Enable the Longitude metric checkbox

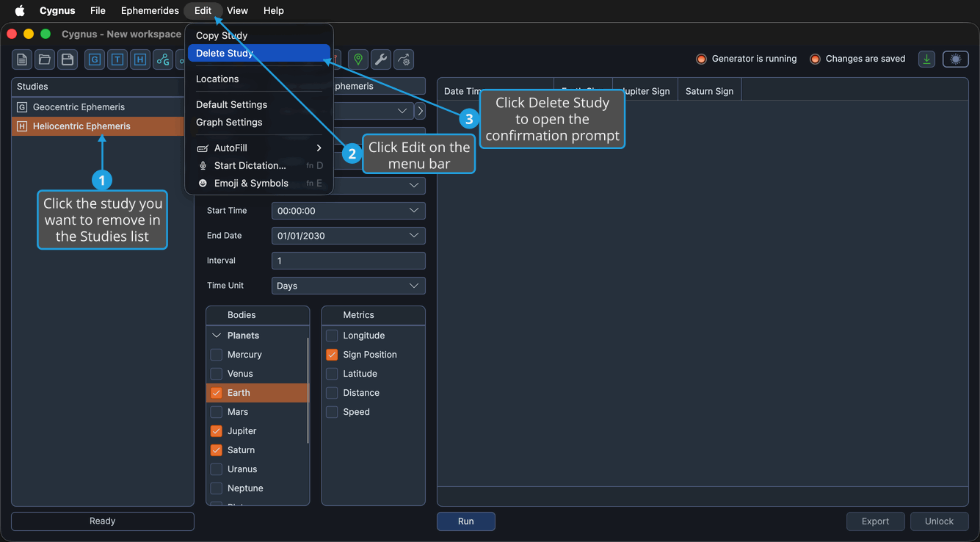(x=332, y=336)
